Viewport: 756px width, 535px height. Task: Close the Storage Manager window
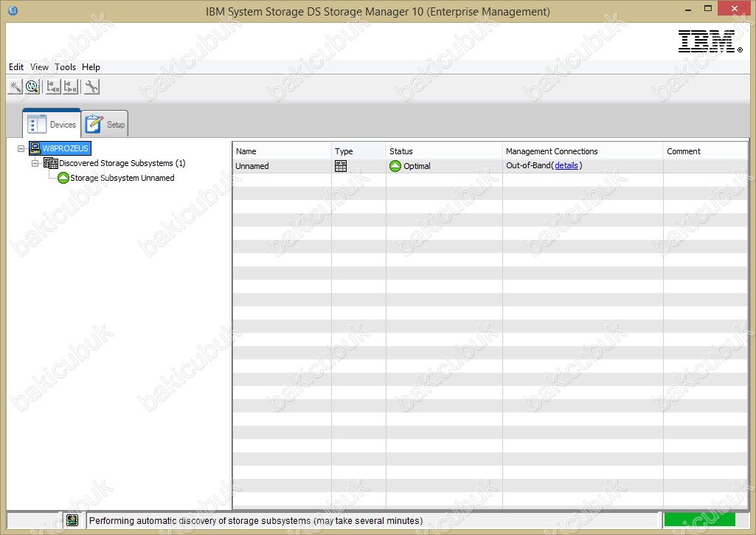click(735, 9)
